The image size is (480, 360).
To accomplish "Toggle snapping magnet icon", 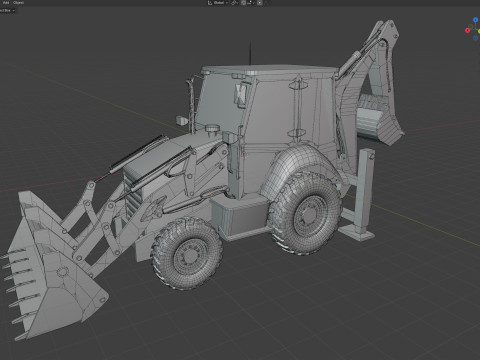I will [243, 3].
